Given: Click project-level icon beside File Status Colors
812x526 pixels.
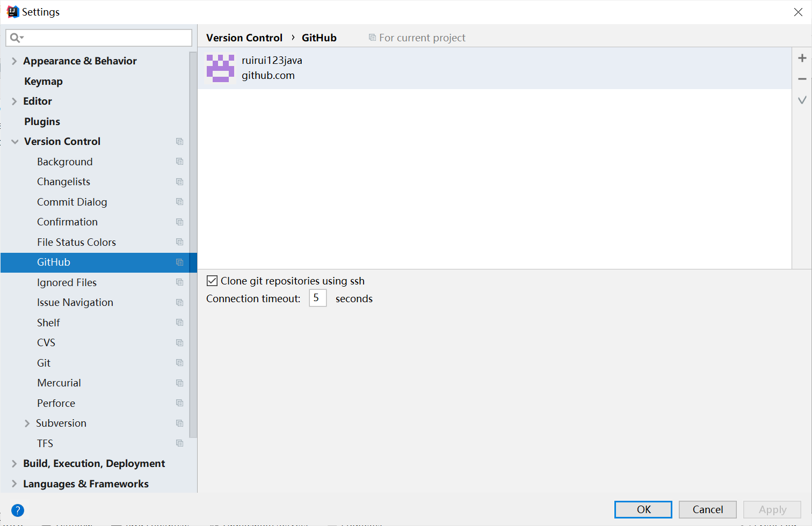Looking at the screenshot, I should [180, 242].
